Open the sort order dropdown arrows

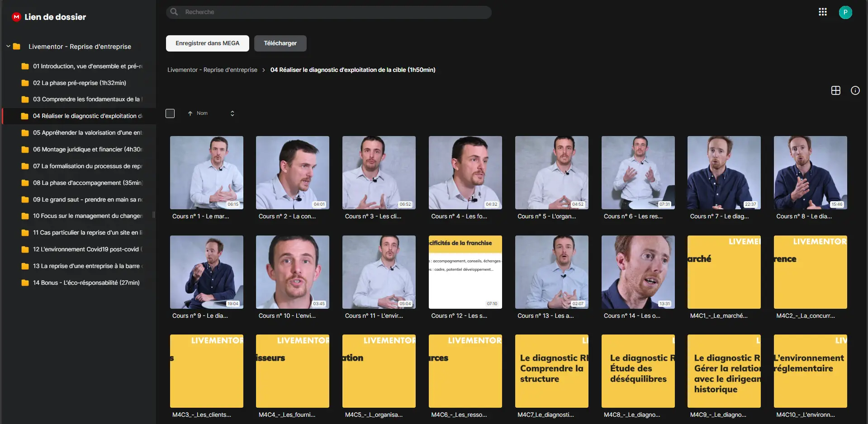click(x=232, y=113)
